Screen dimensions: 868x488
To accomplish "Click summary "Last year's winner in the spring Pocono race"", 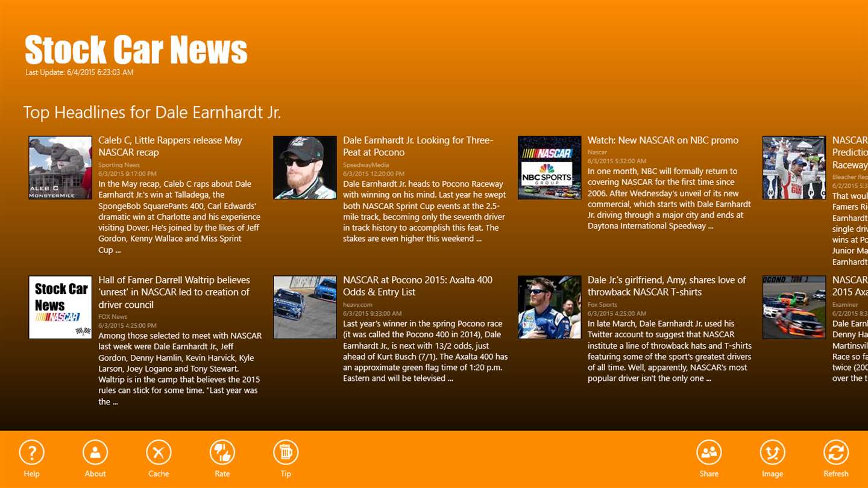I will point(426,351).
